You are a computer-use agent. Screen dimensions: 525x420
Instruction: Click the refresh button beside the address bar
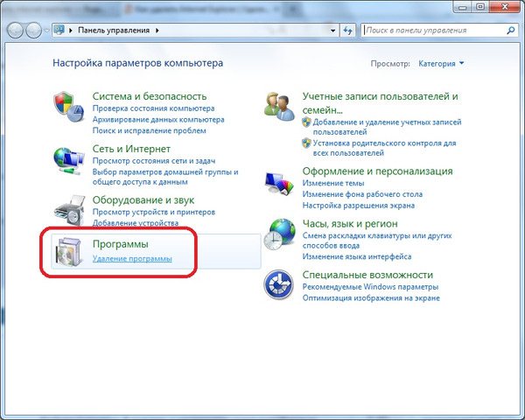pyautogui.click(x=348, y=31)
